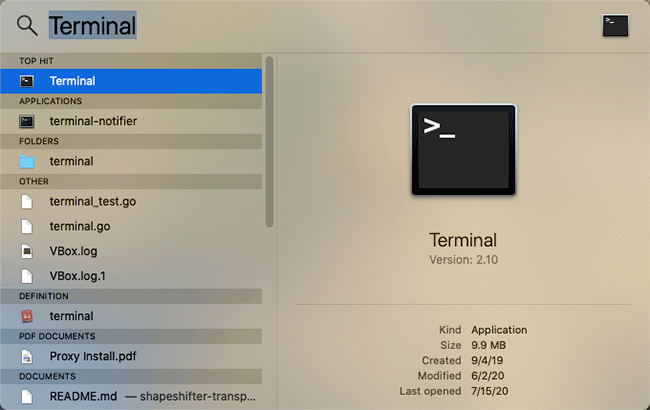Click the large Terminal preview icon
The height and width of the screenshot is (410, 650).
tap(463, 150)
